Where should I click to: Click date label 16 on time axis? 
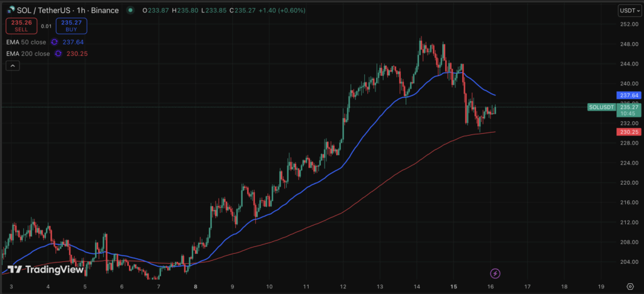(491, 286)
